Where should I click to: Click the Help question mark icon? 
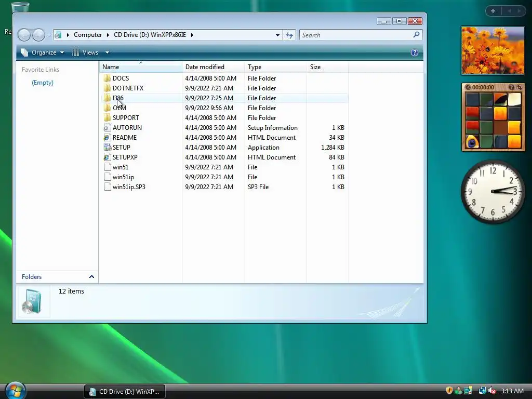[x=414, y=52]
